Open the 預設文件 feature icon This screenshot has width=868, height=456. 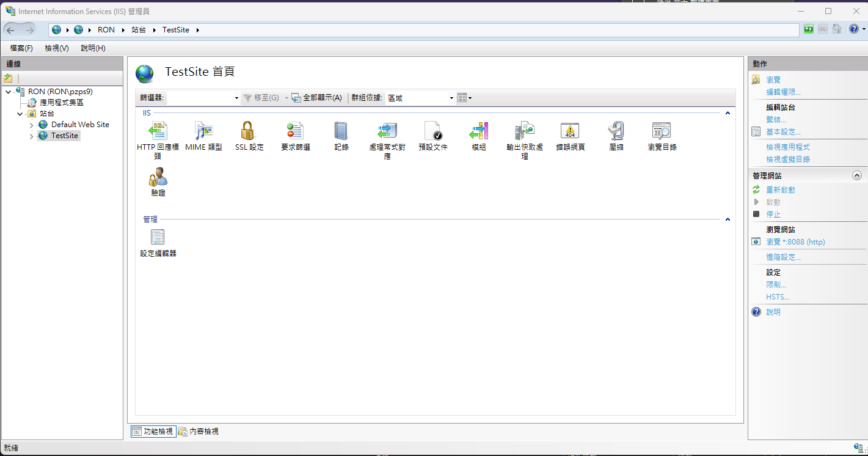click(x=433, y=131)
